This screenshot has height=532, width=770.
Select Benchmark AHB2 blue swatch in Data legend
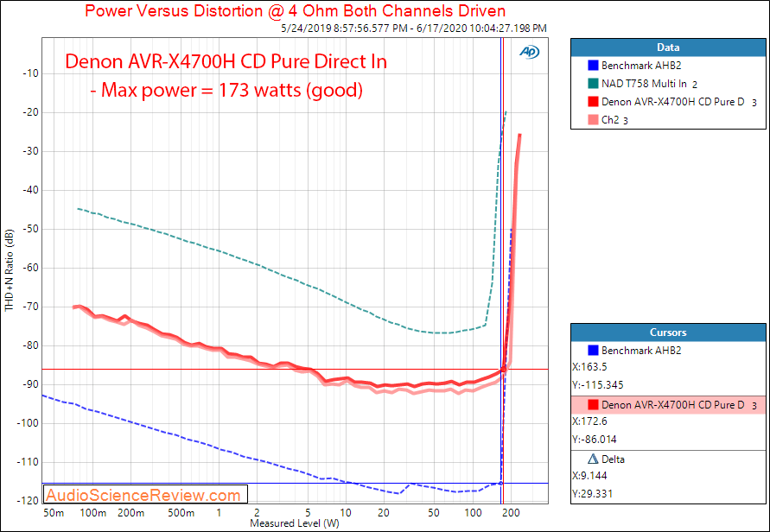click(x=593, y=66)
